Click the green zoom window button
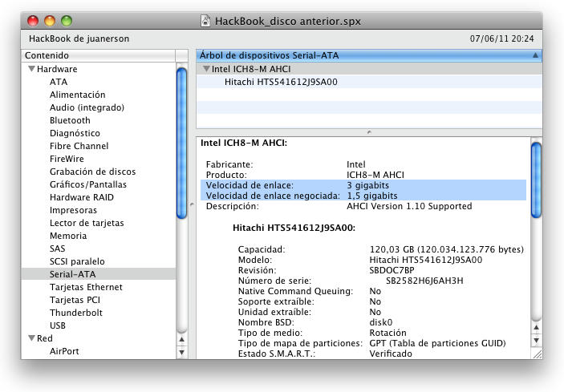Screen dimensions: 564x392 pos(67,21)
